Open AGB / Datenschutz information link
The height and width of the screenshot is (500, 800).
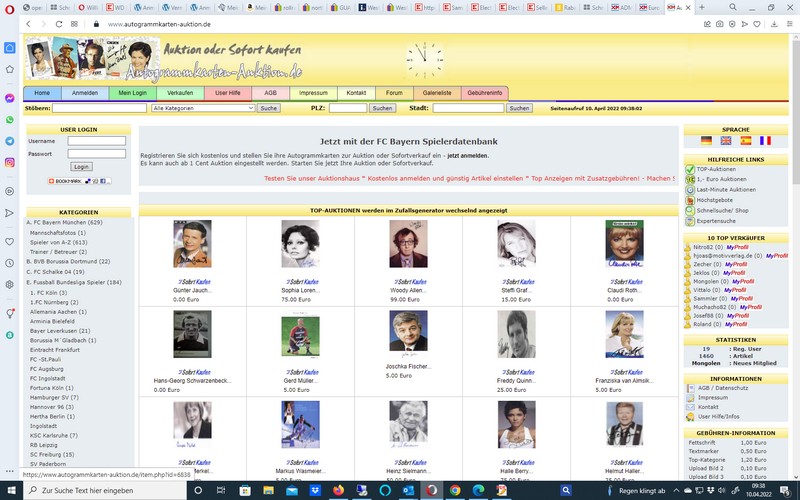[723, 388]
